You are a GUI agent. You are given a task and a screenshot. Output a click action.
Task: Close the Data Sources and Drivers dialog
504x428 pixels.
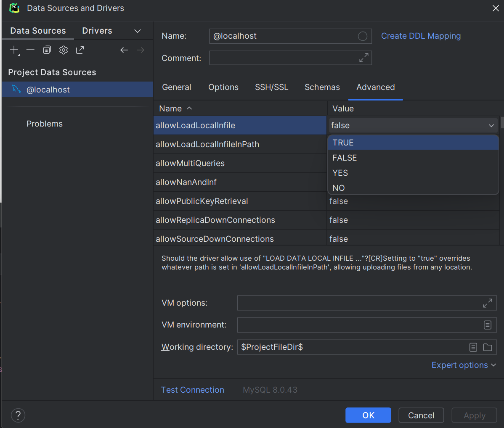click(496, 8)
